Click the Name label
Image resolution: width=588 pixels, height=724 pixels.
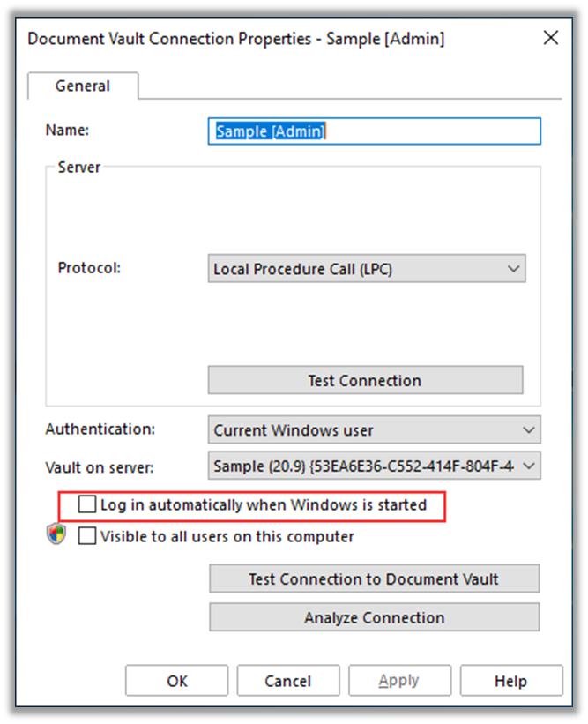click(67, 131)
